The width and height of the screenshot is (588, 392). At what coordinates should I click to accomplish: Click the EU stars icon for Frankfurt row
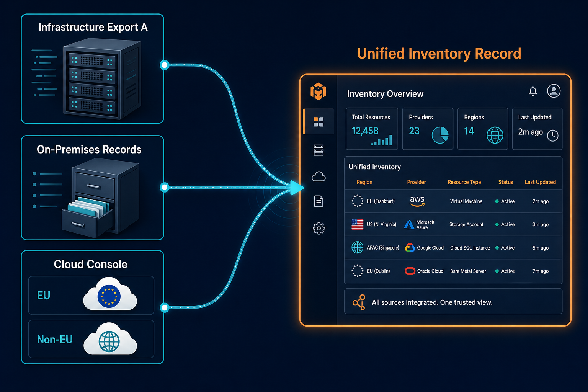coord(357,201)
